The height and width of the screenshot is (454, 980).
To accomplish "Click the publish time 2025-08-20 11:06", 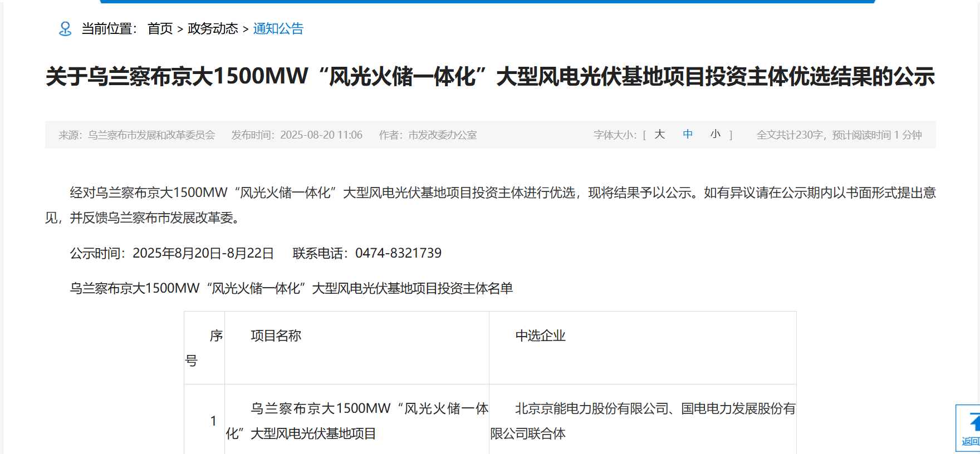I will point(321,135).
